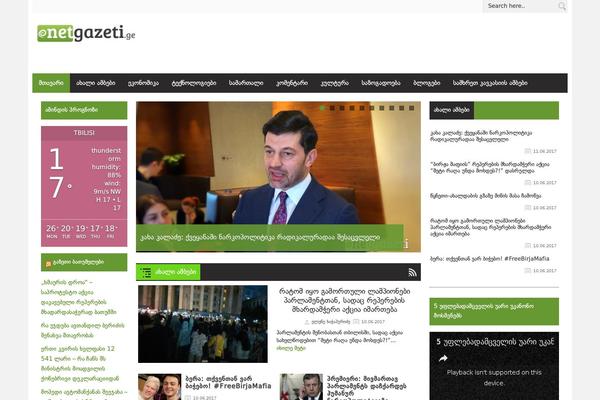Open the green headline caption on the slider
Screen dimensions: 600x400
point(270,237)
